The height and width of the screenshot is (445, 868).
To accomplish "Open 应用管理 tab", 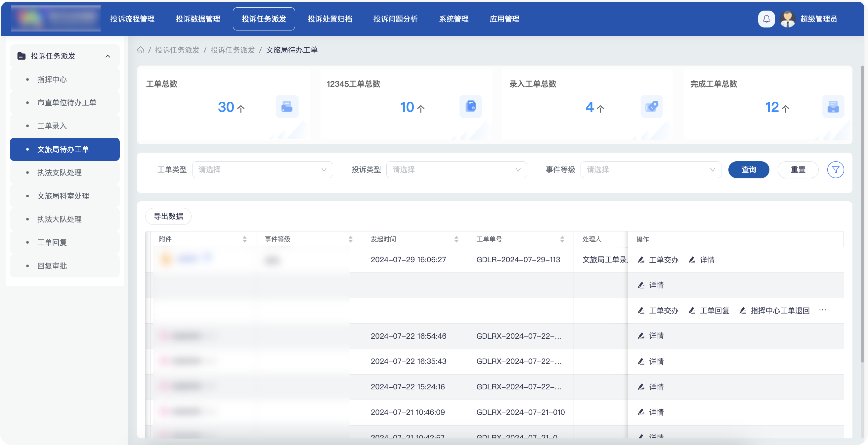I will tap(504, 19).
